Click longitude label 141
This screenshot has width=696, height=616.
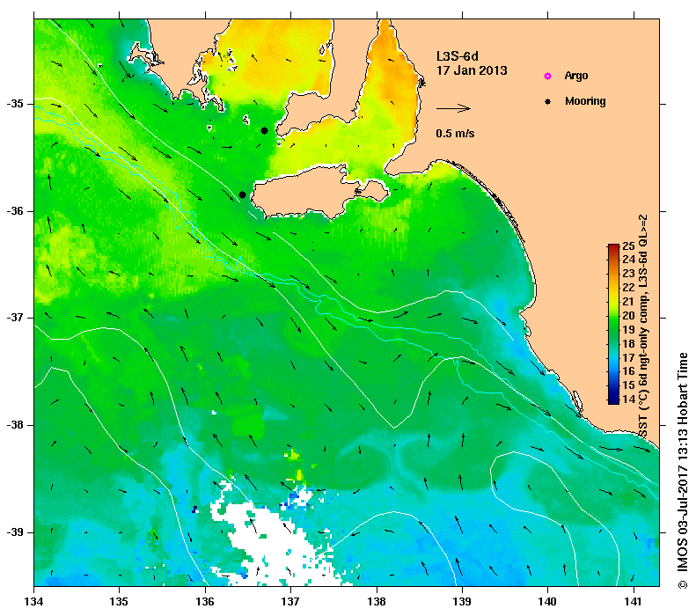[x=634, y=602]
